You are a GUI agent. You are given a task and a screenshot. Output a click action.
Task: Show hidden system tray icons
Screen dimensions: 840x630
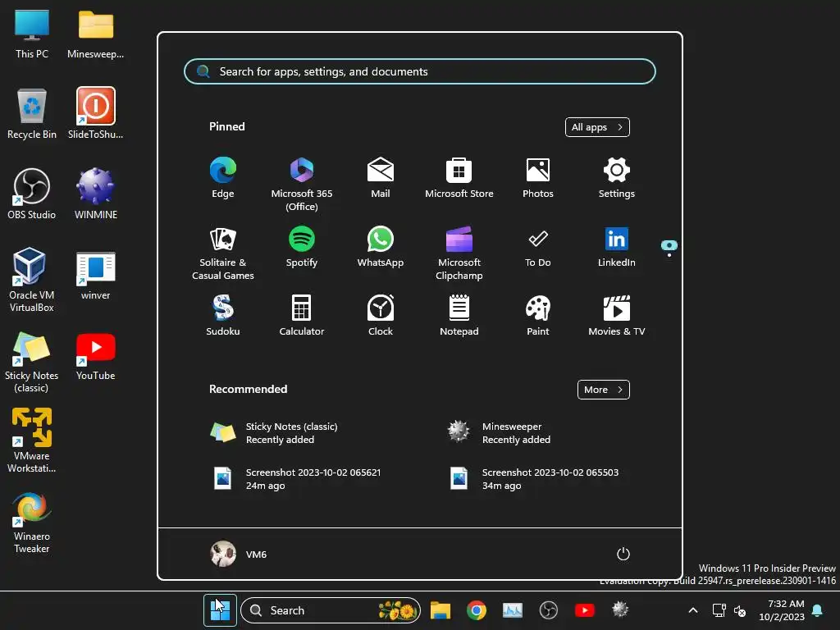point(692,610)
